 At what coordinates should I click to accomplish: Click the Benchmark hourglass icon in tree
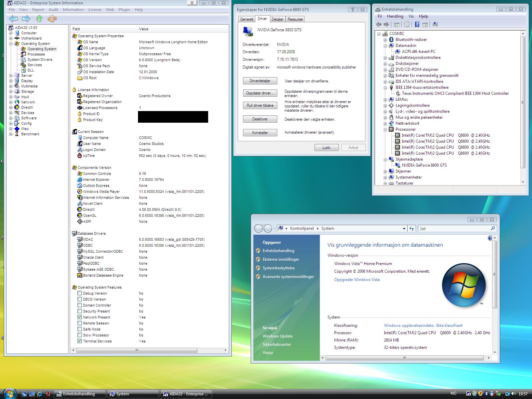17,134
